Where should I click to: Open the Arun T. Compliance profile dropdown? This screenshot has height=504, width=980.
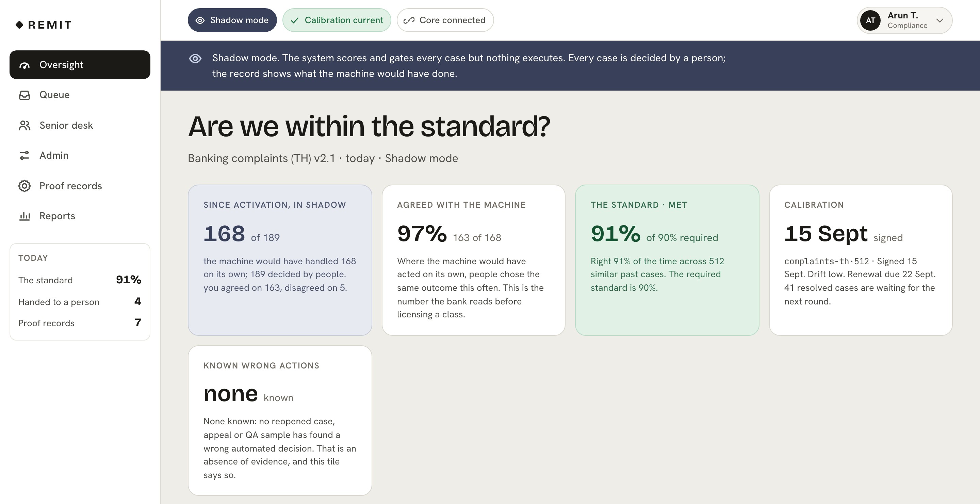[x=904, y=20]
